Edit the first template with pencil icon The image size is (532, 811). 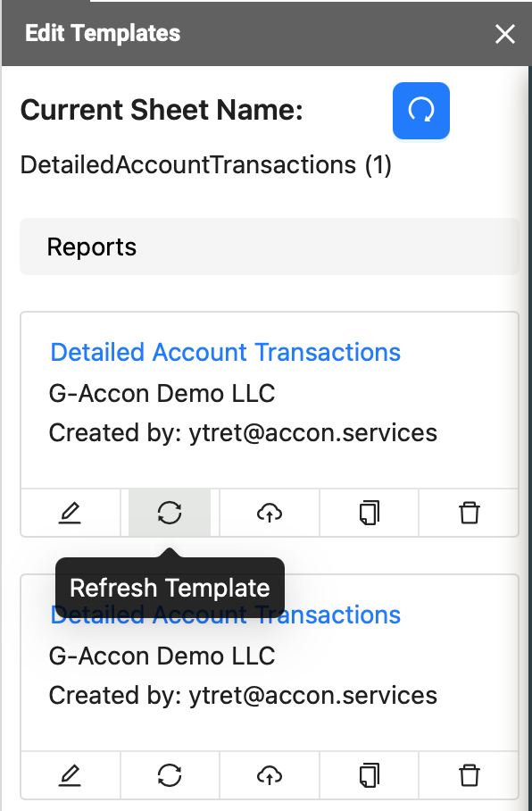(71, 513)
